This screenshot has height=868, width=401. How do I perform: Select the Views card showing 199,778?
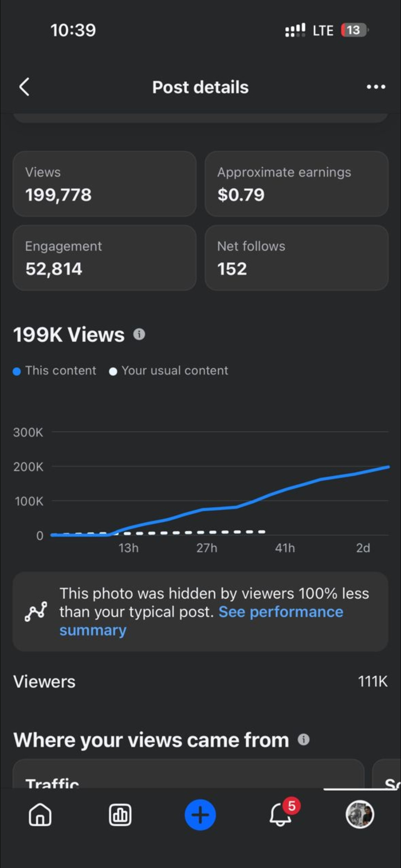pyautogui.click(x=104, y=184)
